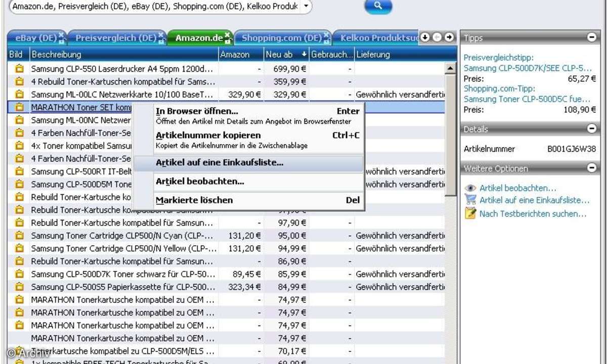Click the Bild column header
Screen dimensions: 607x364
(x=19, y=54)
